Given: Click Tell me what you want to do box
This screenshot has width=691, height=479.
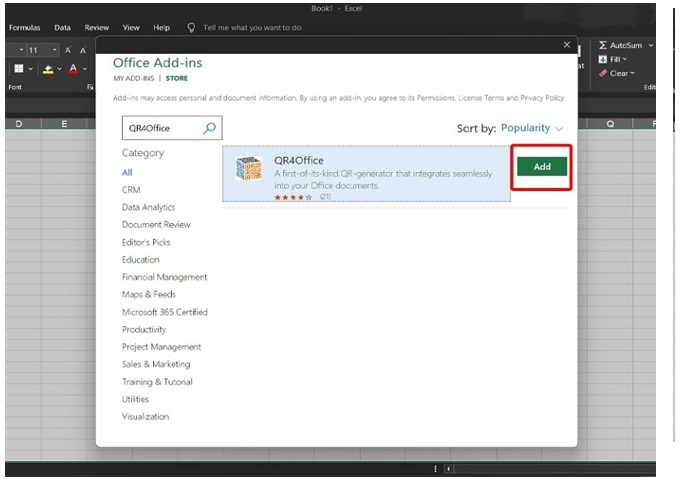Looking at the screenshot, I should coord(252,27).
